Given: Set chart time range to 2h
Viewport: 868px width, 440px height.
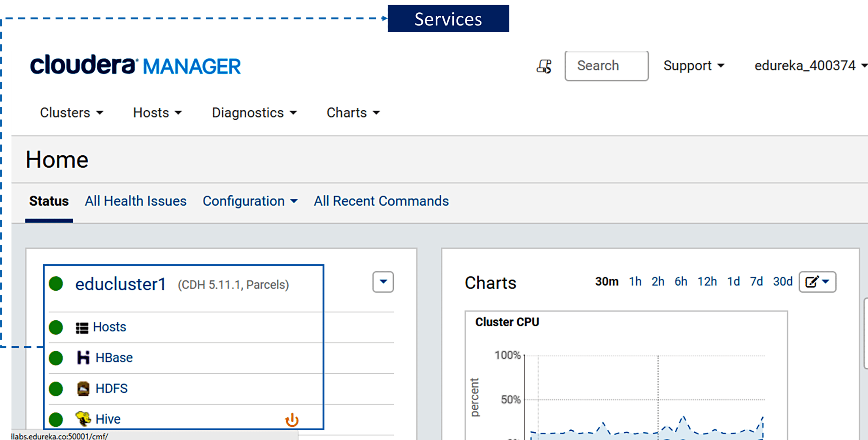Looking at the screenshot, I should (658, 282).
